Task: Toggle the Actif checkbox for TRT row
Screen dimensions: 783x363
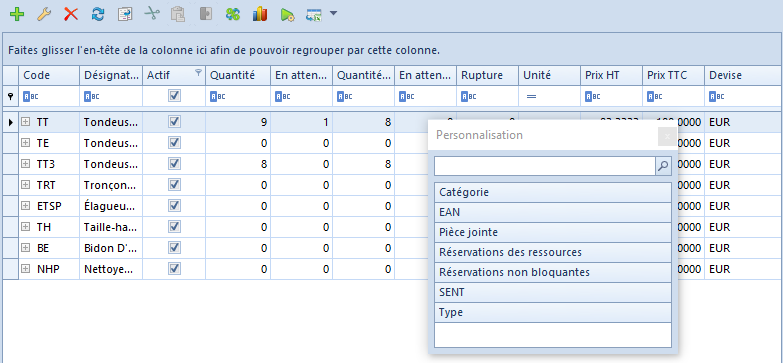Action: tap(174, 185)
